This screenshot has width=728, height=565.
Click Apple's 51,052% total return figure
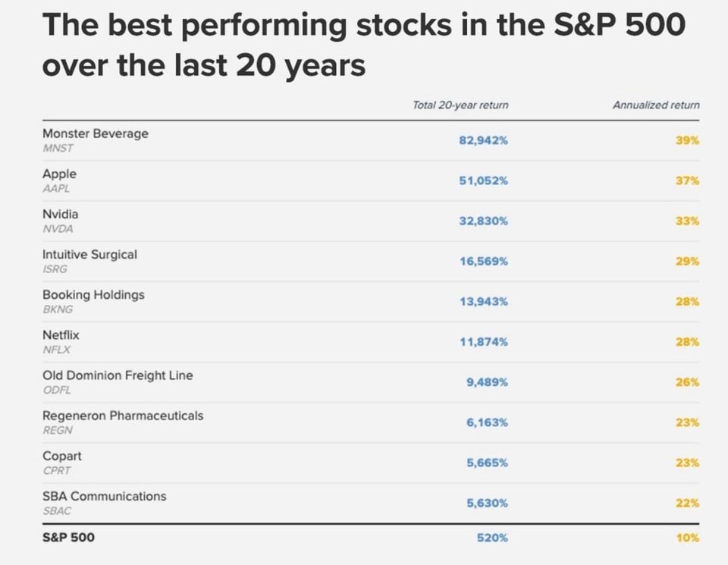483,181
